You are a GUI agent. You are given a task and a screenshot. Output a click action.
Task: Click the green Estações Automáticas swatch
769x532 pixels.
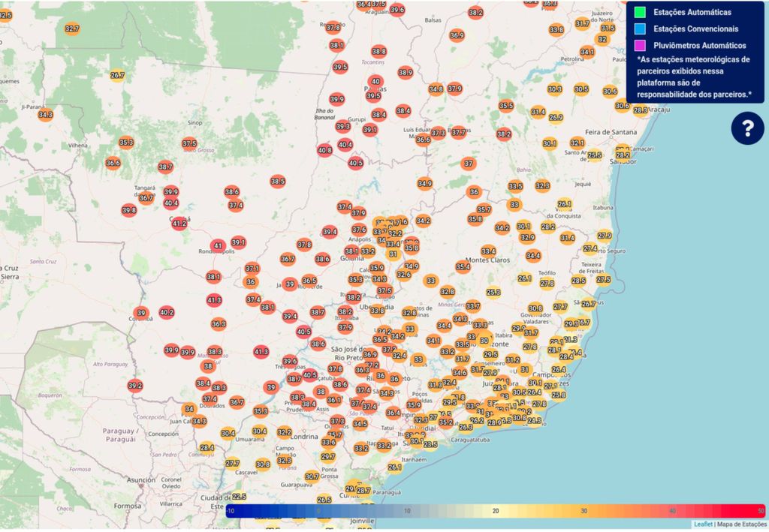point(640,12)
